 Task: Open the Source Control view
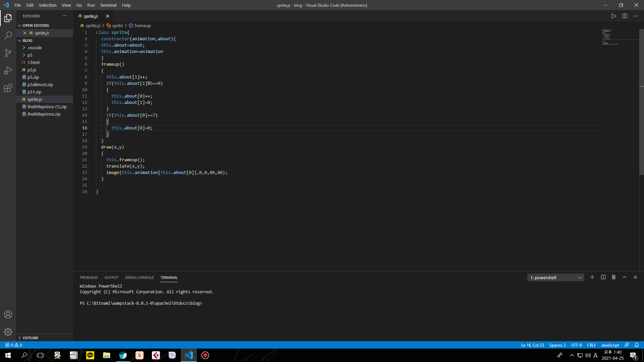(x=8, y=53)
